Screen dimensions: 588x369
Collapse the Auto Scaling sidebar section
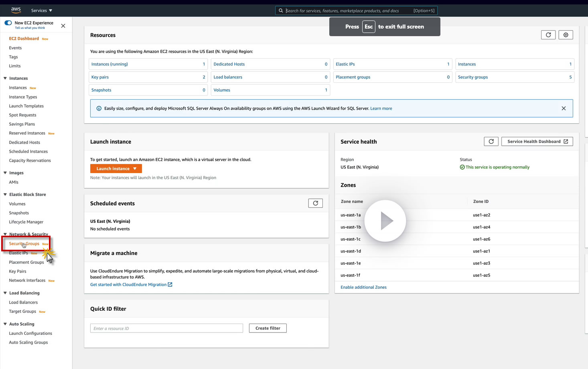[5, 324]
